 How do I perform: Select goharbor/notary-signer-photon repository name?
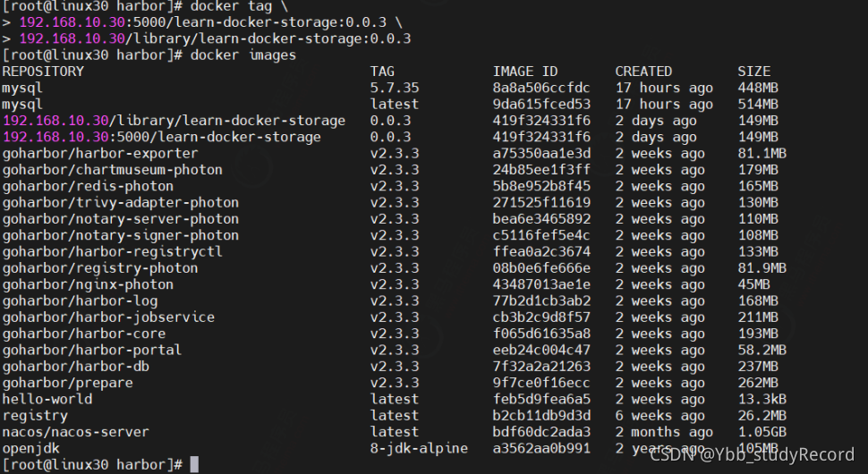point(121,235)
